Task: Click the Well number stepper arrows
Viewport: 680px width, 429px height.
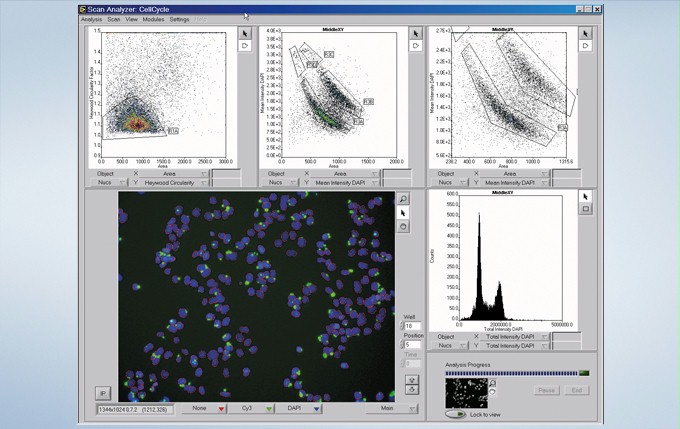Action: (402, 326)
